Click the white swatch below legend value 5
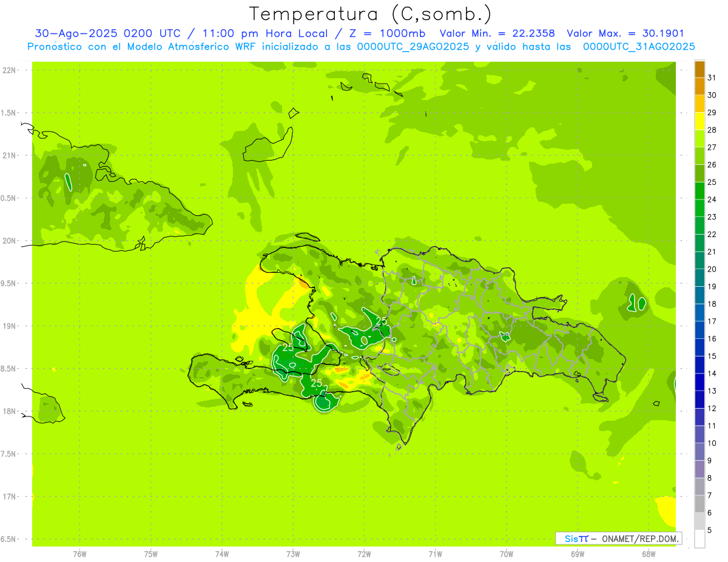Screen dimensions: 728x562 coord(699,539)
